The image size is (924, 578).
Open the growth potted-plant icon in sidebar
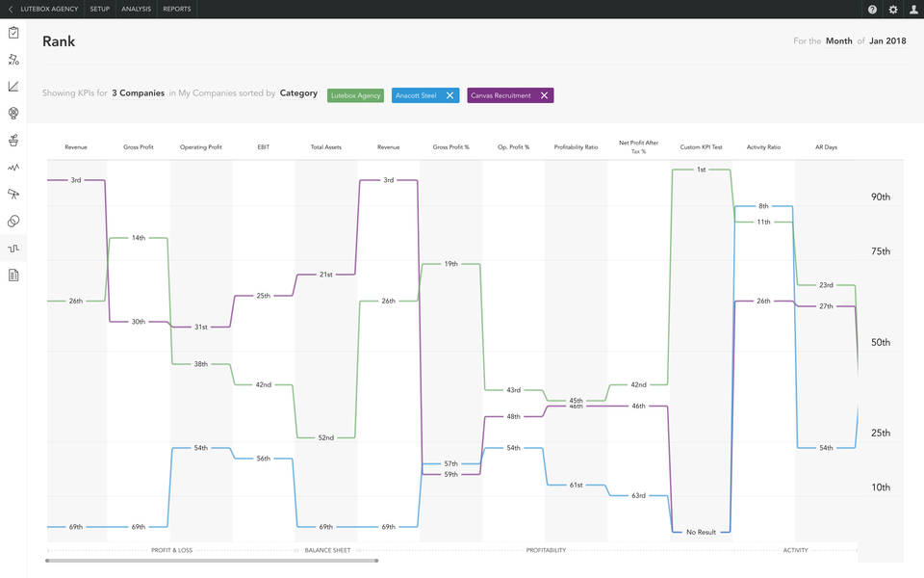point(13,140)
